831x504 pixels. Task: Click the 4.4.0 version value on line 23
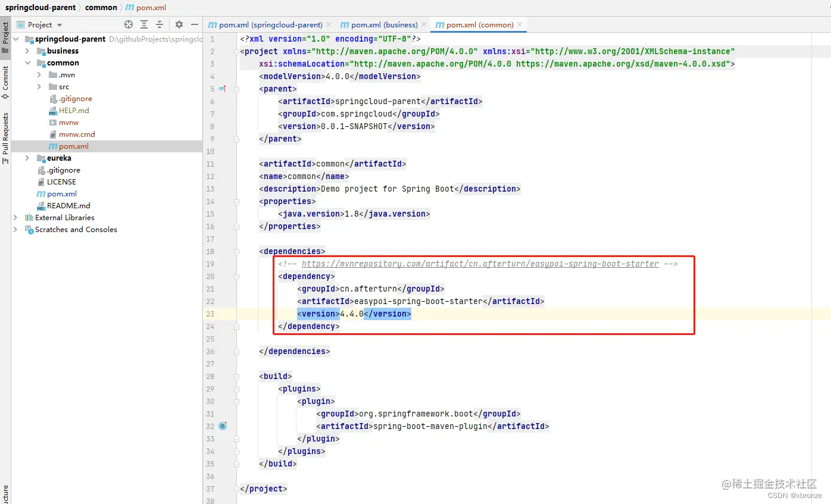[x=352, y=314]
